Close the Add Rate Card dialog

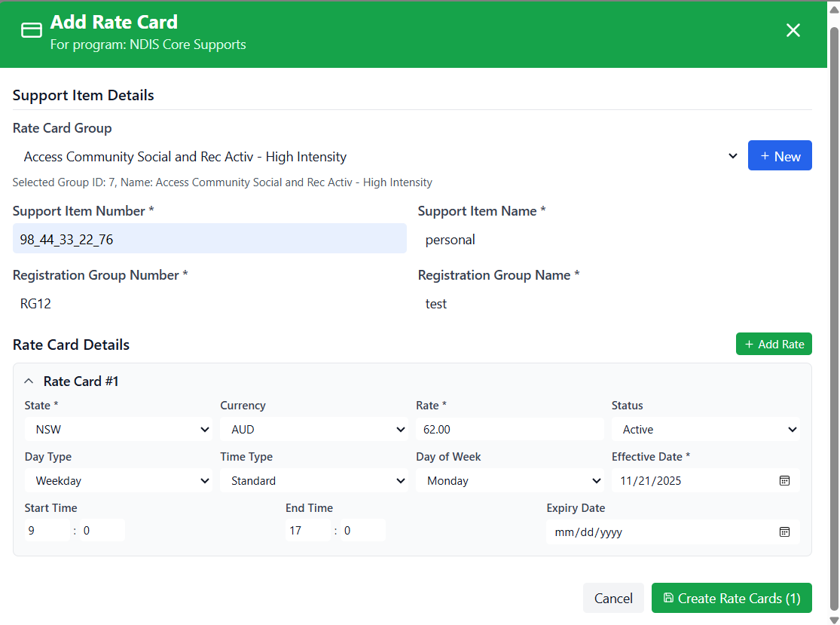(x=793, y=30)
